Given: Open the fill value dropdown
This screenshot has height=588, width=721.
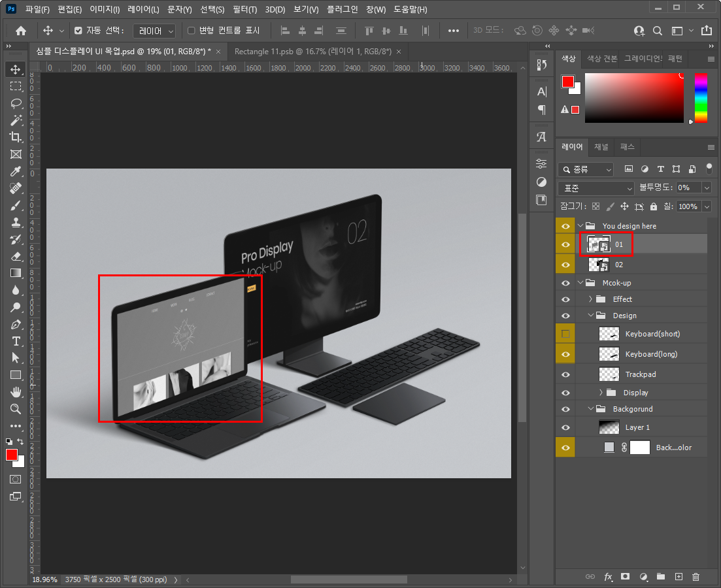Looking at the screenshot, I should point(707,206).
